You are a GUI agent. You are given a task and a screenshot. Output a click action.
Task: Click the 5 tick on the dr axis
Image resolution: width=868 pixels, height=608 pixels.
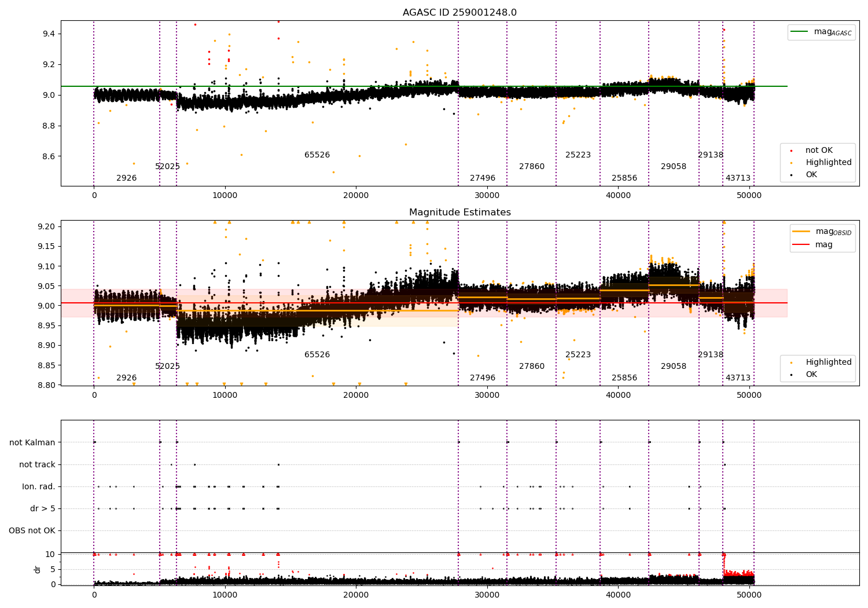(x=53, y=569)
